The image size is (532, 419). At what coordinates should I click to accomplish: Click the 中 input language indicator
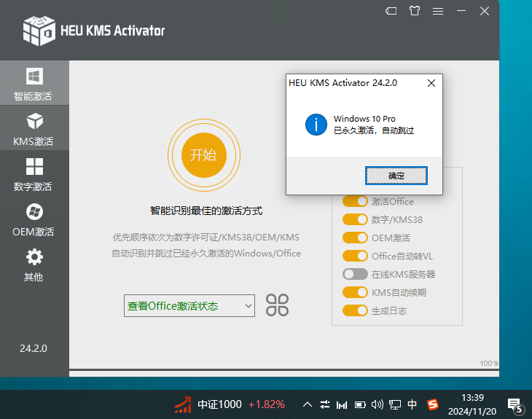[412, 404]
